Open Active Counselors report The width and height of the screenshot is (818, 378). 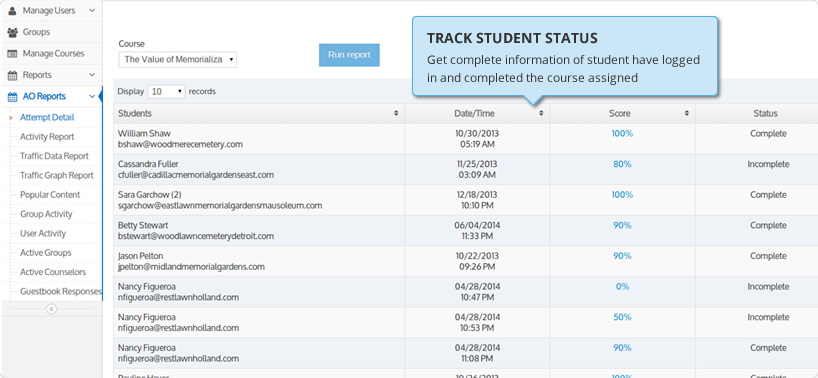coord(53,272)
